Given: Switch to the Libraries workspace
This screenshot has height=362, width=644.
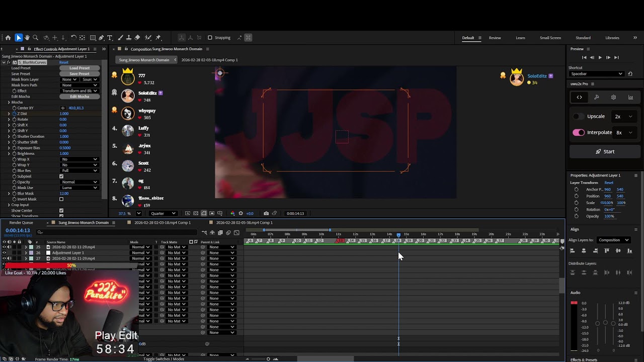Looking at the screenshot, I should click(x=612, y=38).
